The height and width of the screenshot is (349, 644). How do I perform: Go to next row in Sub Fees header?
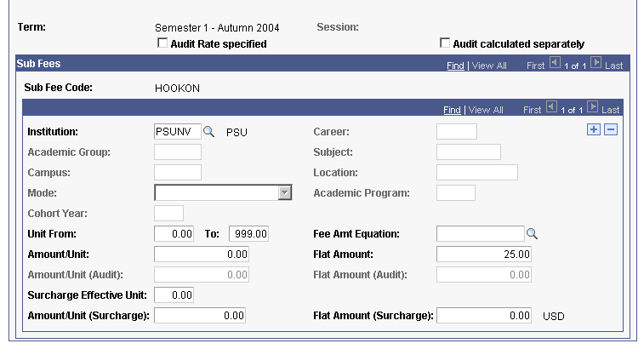(596, 63)
